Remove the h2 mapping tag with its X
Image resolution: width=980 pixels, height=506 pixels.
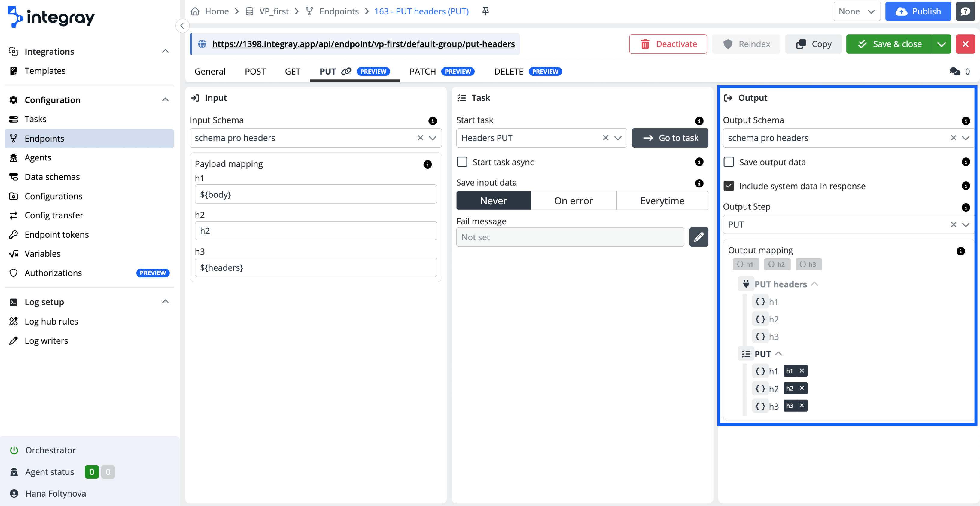(x=802, y=388)
